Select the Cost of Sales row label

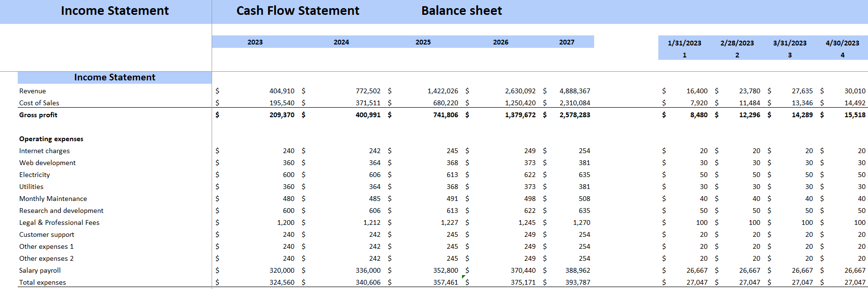click(39, 103)
